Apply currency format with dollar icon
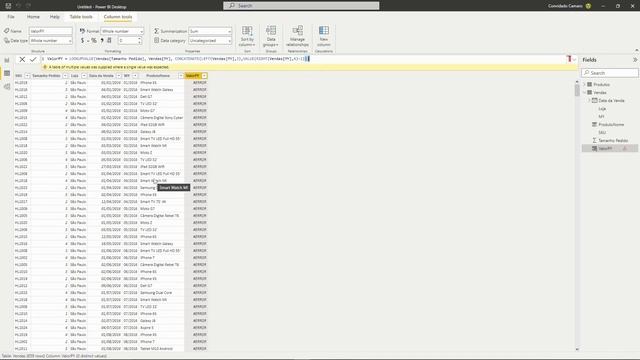Viewport: 640px width, 360px height. [82, 40]
